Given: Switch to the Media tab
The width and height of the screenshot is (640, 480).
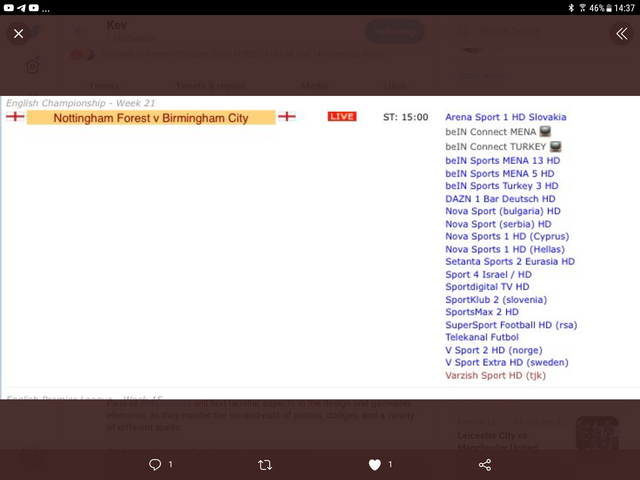Looking at the screenshot, I should pyautogui.click(x=315, y=86).
